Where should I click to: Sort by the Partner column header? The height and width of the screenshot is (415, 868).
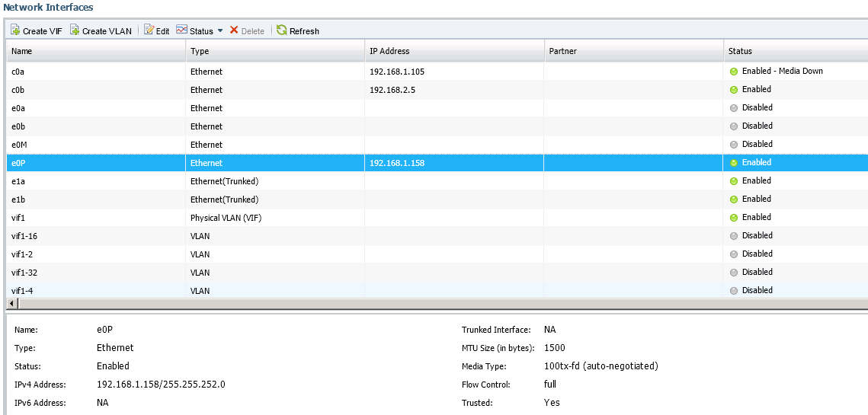[634, 51]
